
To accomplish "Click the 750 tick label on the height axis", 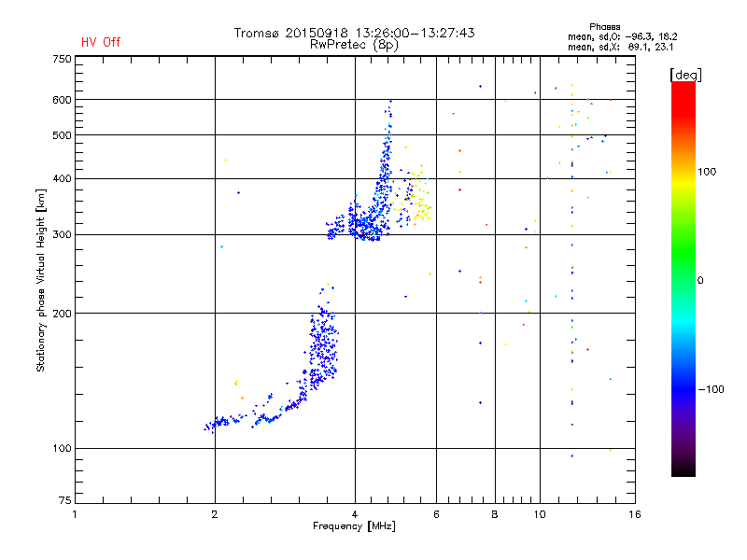I will tap(62, 59).
